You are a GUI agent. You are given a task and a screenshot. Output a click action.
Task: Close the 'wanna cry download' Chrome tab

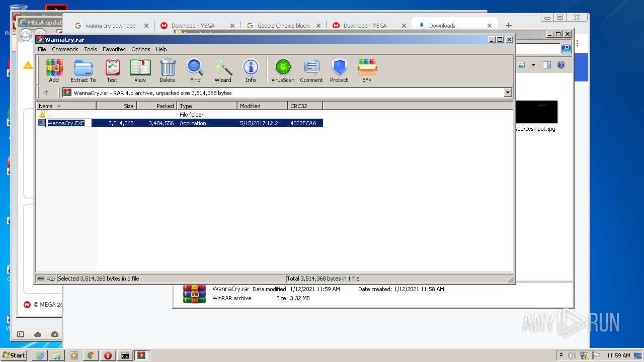pyautogui.click(x=146, y=26)
